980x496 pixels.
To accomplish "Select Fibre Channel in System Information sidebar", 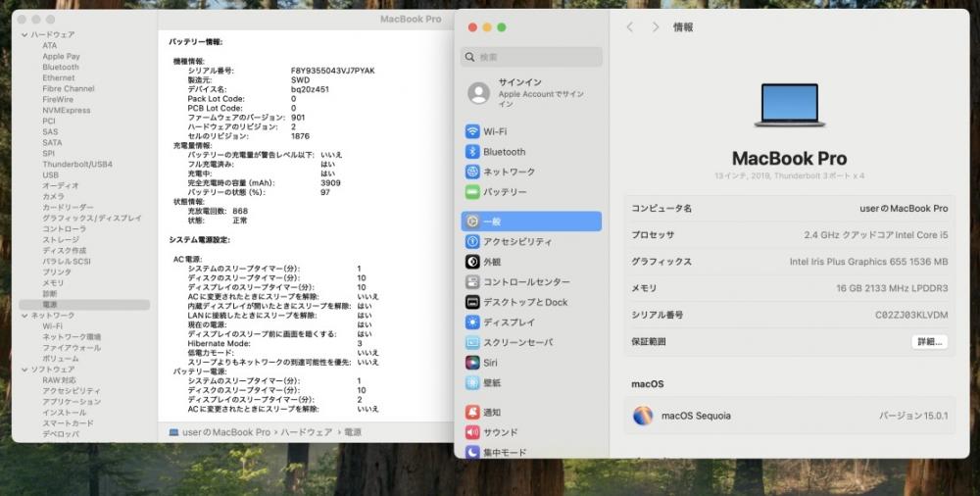I will click(x=69, y=89).
